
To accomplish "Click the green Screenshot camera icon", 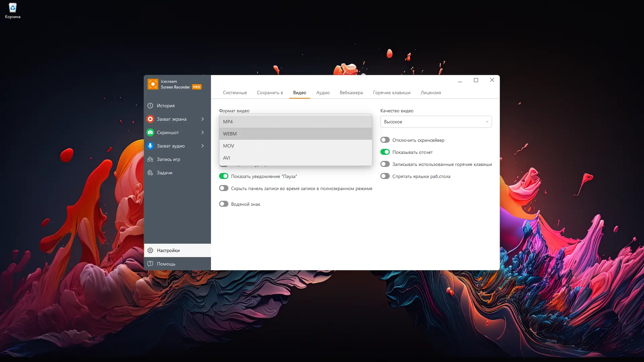I will pos(150,132).
